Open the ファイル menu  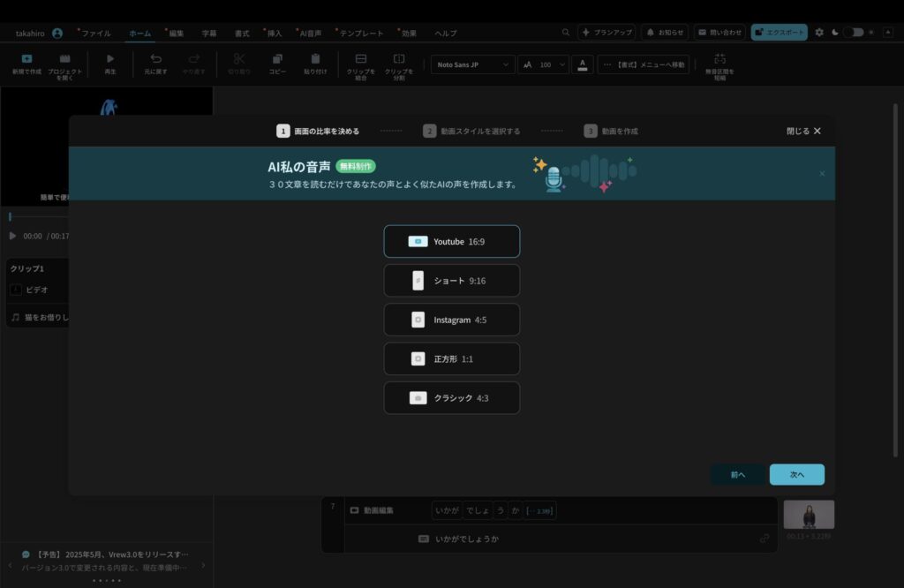point(95,34)
